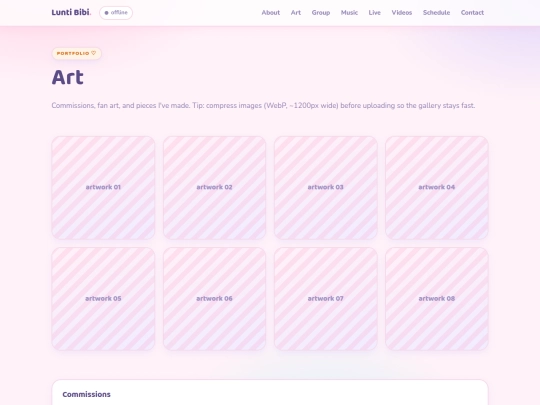Click the Lunti Bibi site logo
Screen dimensions: 540x405
coord(71,12)
